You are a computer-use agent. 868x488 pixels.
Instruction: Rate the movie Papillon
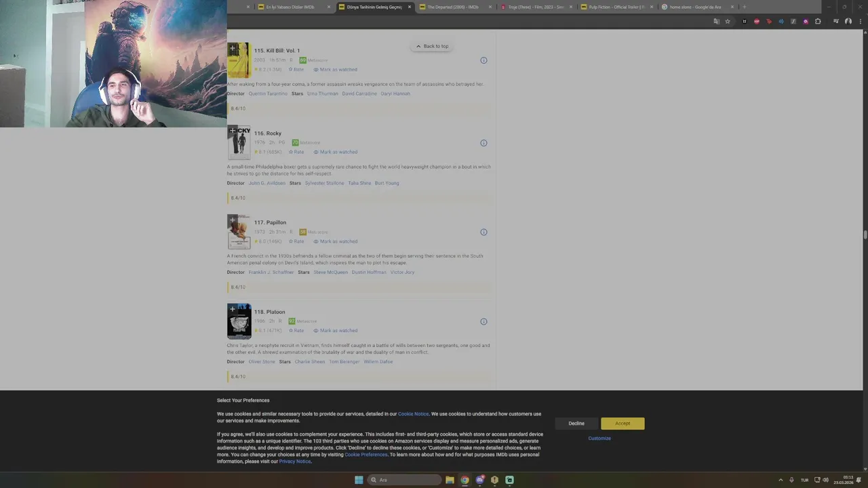click(x=296, y=241)
